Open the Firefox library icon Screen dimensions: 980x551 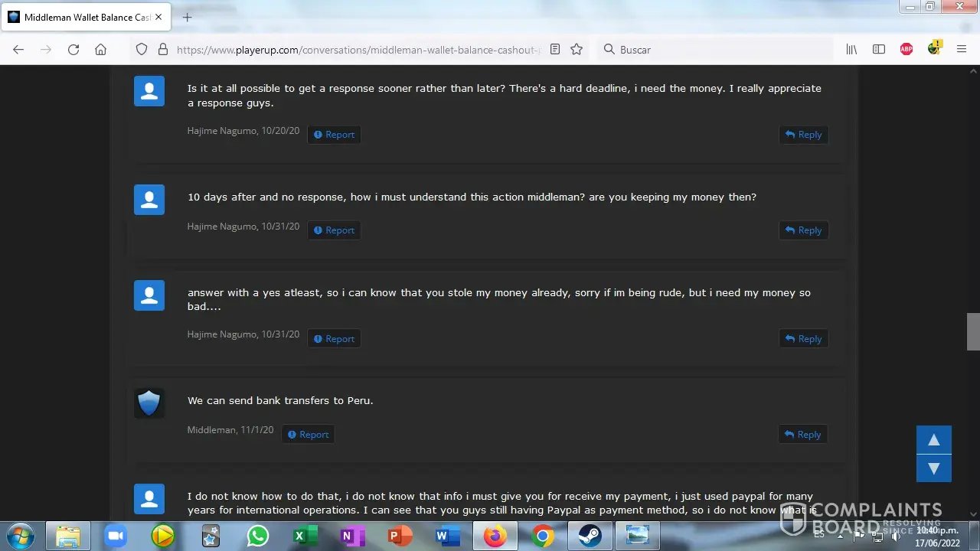[x=851, y=49]
